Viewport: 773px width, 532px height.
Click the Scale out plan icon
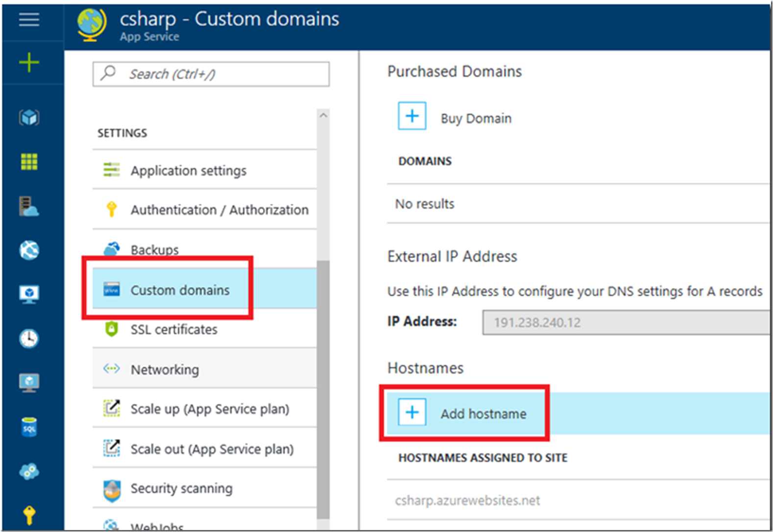(112, 448)
